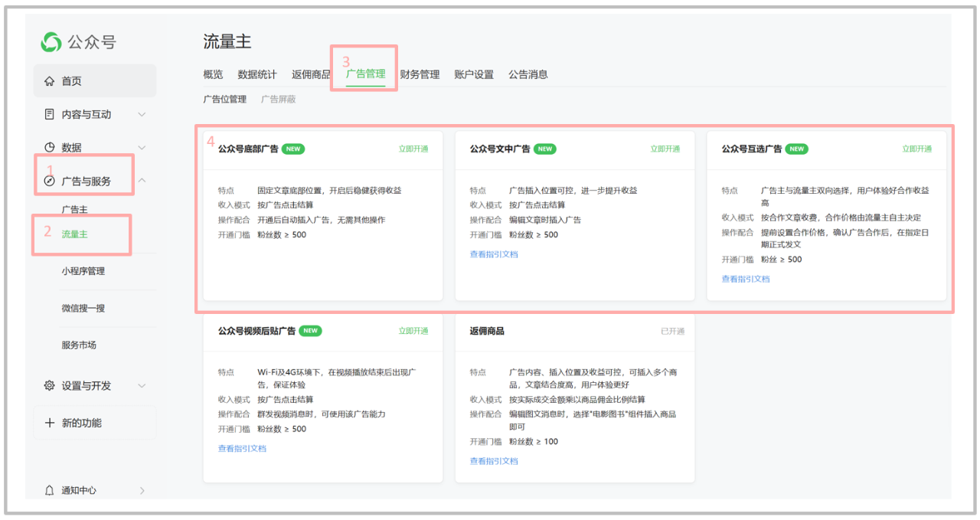Open the 公告消息 tab
The image size is (980, 520).
tap(528, 74)
